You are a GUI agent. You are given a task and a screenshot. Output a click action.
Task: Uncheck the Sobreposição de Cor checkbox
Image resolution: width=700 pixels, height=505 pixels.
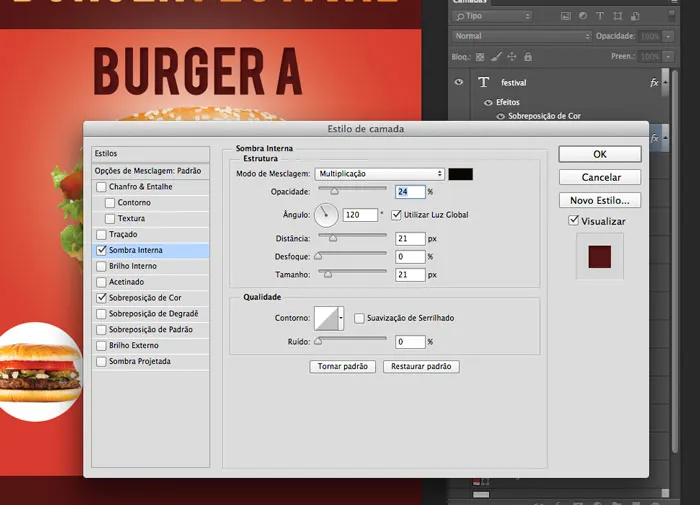coord(101,298)
